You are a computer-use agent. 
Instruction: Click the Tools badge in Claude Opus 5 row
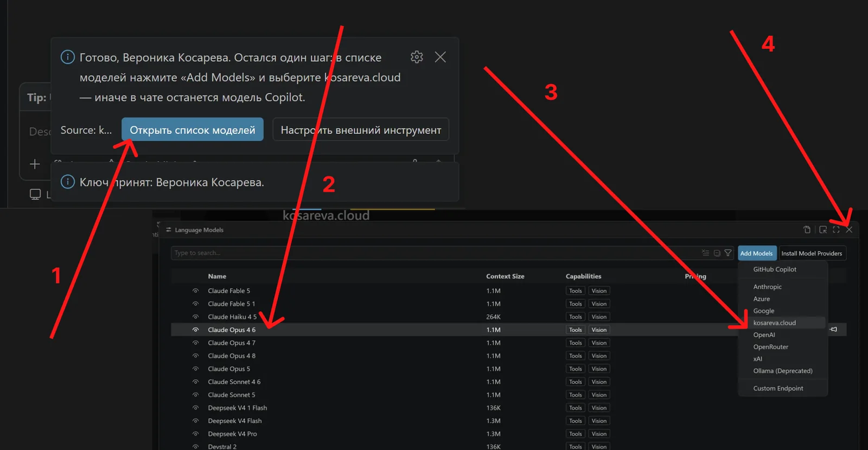[x=576, y=369]
